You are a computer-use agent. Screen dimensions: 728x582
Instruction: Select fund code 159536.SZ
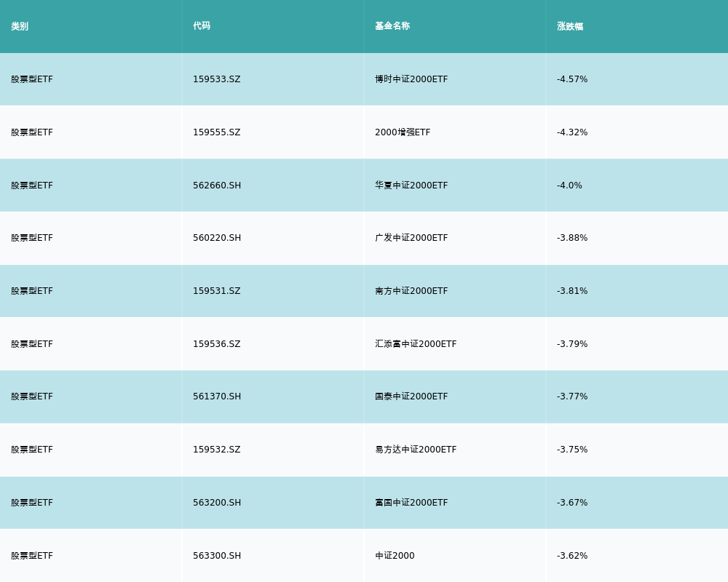coord(216,344)
